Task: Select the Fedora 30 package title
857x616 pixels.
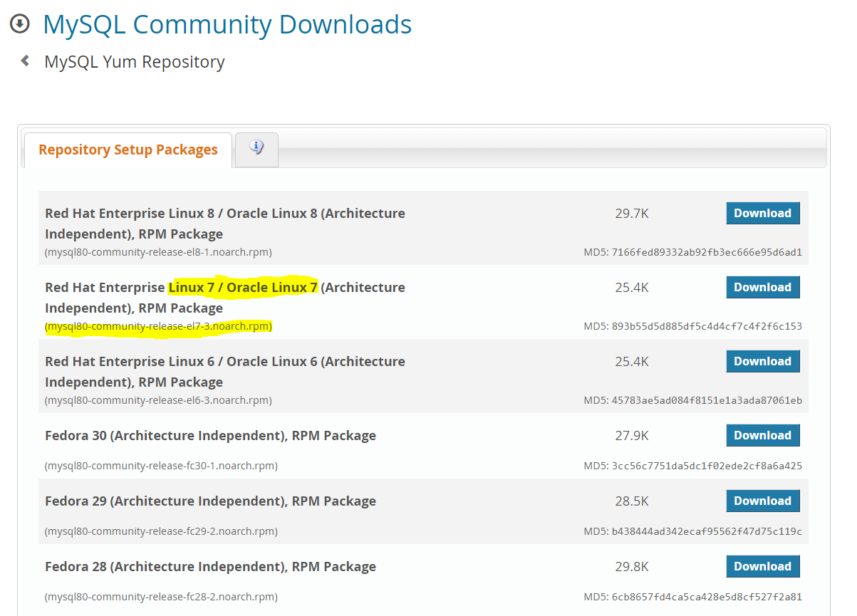Action: tap(210, 435)
